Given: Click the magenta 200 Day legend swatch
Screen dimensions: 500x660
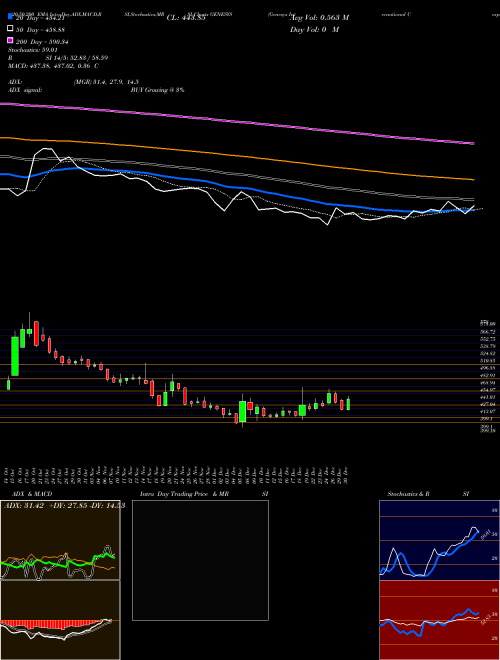Looking at the screenshot, I should 10,40.
